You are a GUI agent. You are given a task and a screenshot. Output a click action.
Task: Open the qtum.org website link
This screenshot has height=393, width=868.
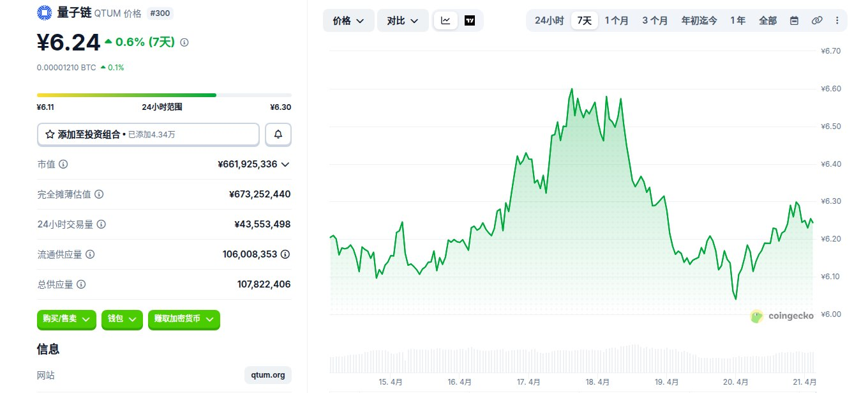coord(268,375)
